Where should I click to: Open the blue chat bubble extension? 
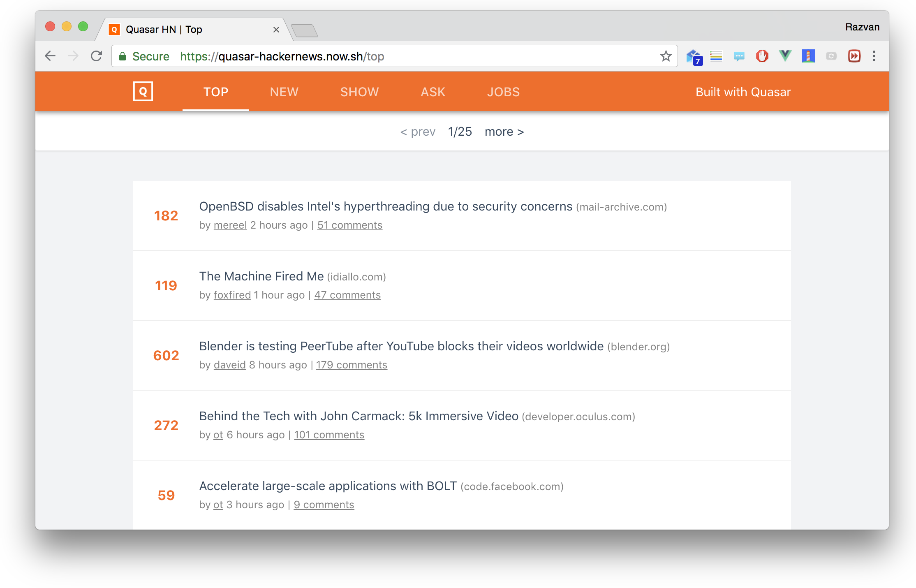739,56
